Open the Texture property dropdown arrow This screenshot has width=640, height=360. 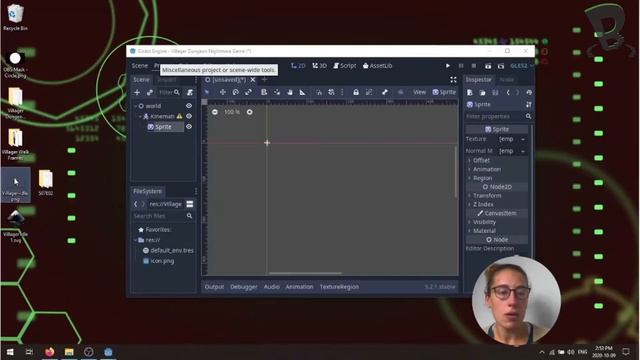tap(523, 139)
